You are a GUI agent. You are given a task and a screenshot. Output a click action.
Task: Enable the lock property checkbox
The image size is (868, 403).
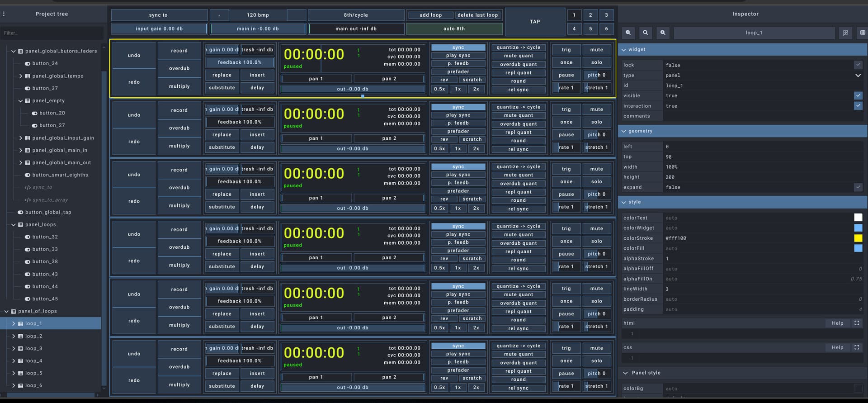coord(858,65)
